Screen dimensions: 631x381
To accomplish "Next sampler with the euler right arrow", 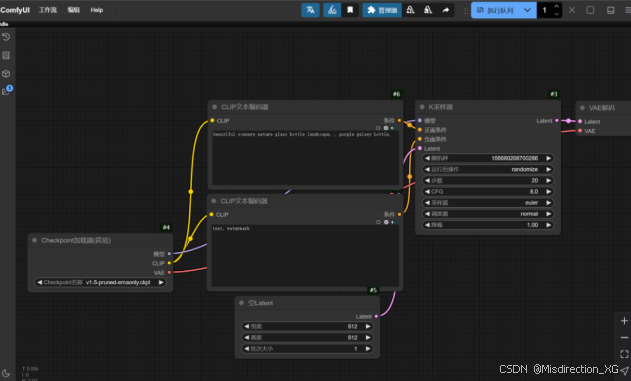I will [x=549, y=203].
